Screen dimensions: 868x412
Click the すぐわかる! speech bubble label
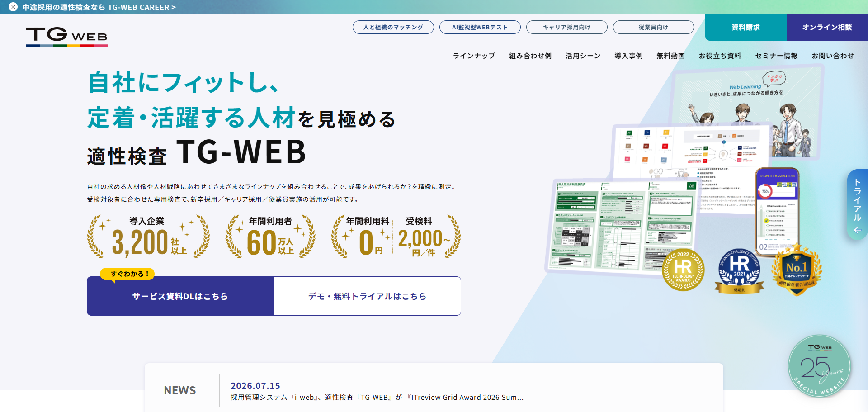(127, 274)
